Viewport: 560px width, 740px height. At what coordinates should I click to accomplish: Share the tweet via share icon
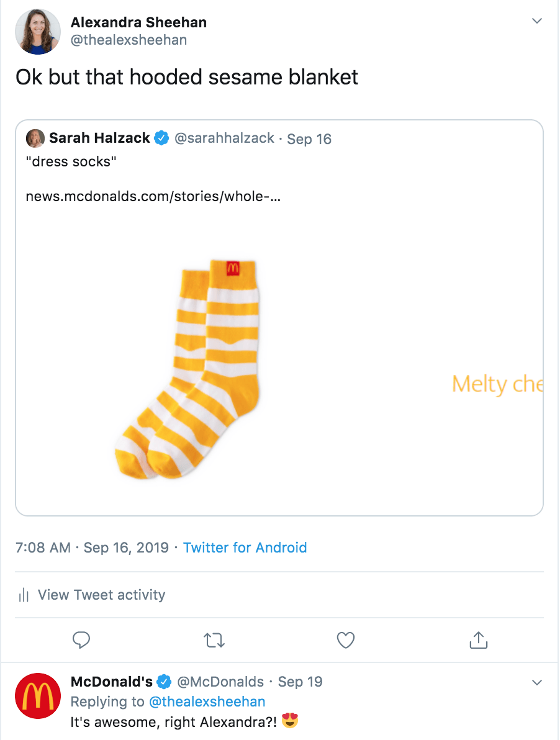click(478, 640)
